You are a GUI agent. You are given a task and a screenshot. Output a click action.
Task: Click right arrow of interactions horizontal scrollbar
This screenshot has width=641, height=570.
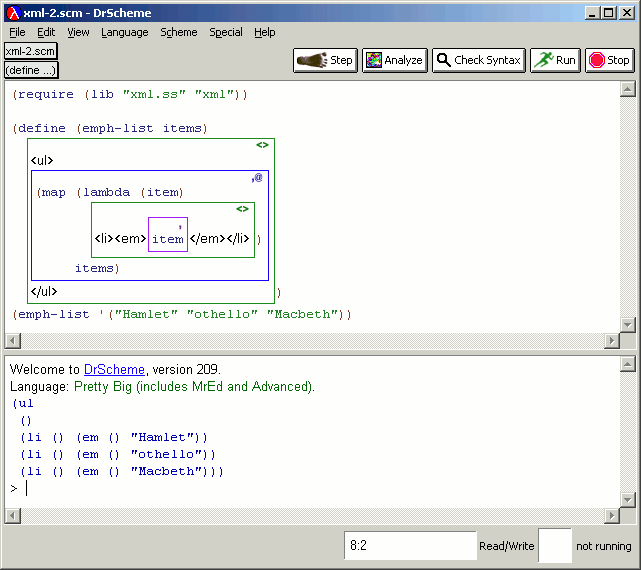pyautogui.click(x=612, y=516)
